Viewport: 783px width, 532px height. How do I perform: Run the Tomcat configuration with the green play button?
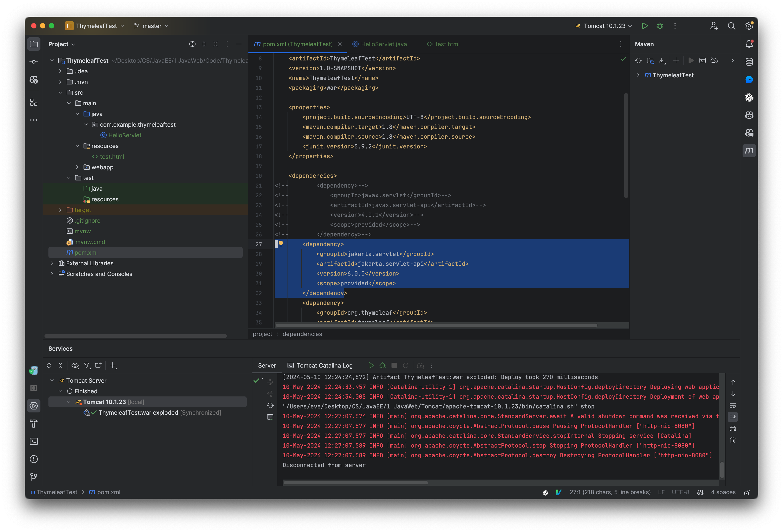(645, 26)
